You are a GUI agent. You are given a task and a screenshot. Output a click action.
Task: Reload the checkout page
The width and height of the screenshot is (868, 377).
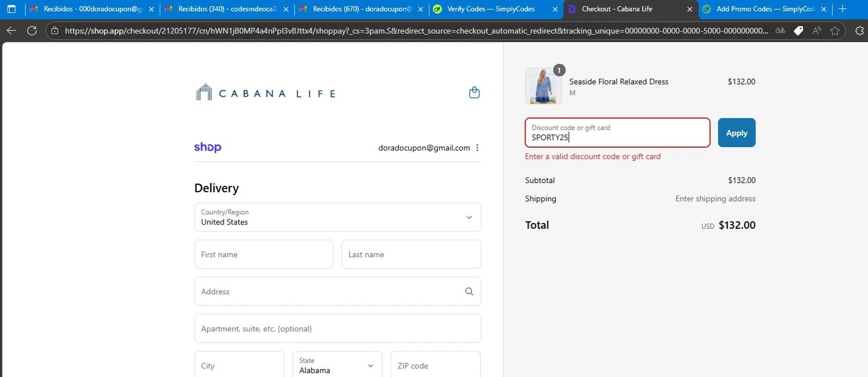pyautogui.click(x=32, y=31)
